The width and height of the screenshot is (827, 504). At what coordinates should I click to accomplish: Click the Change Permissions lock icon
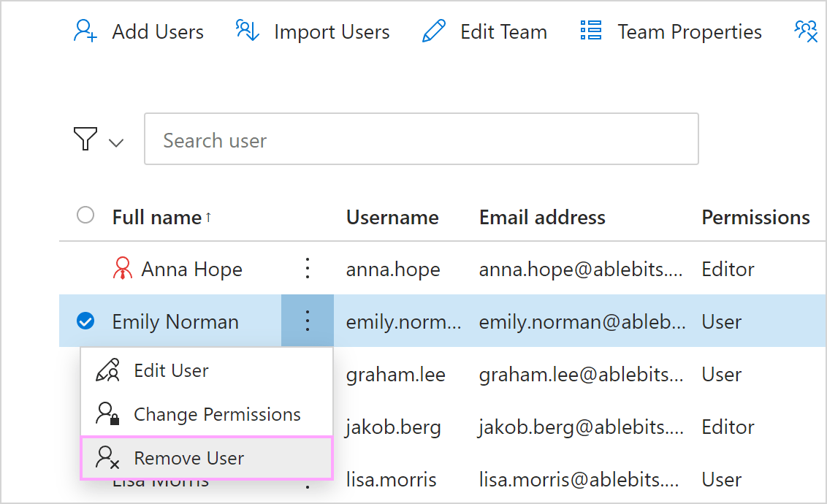point(107,414)
